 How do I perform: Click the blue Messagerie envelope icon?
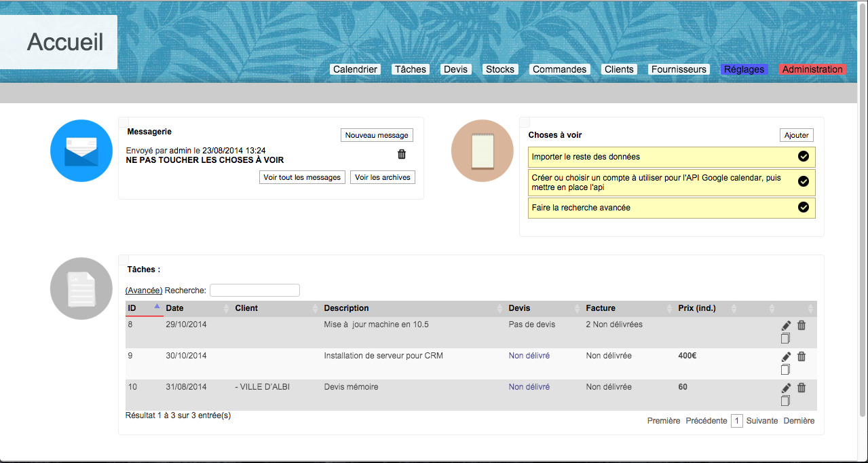click(81, 151)
